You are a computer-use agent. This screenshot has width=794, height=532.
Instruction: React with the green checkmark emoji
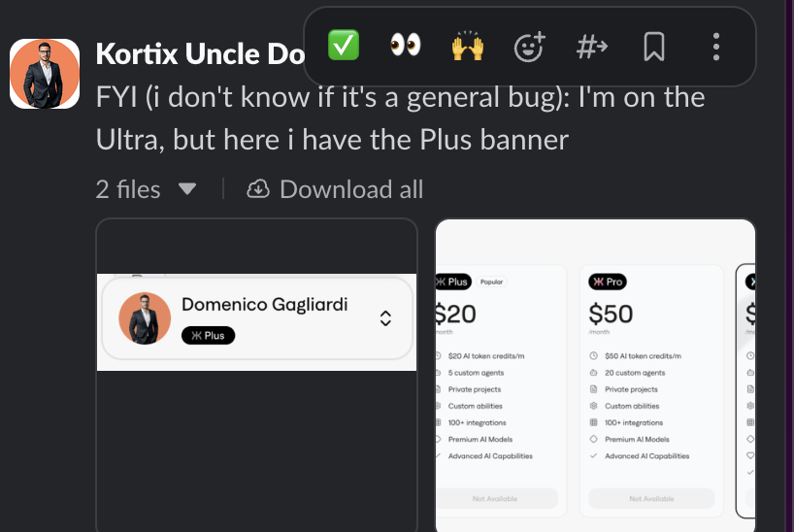344,46
